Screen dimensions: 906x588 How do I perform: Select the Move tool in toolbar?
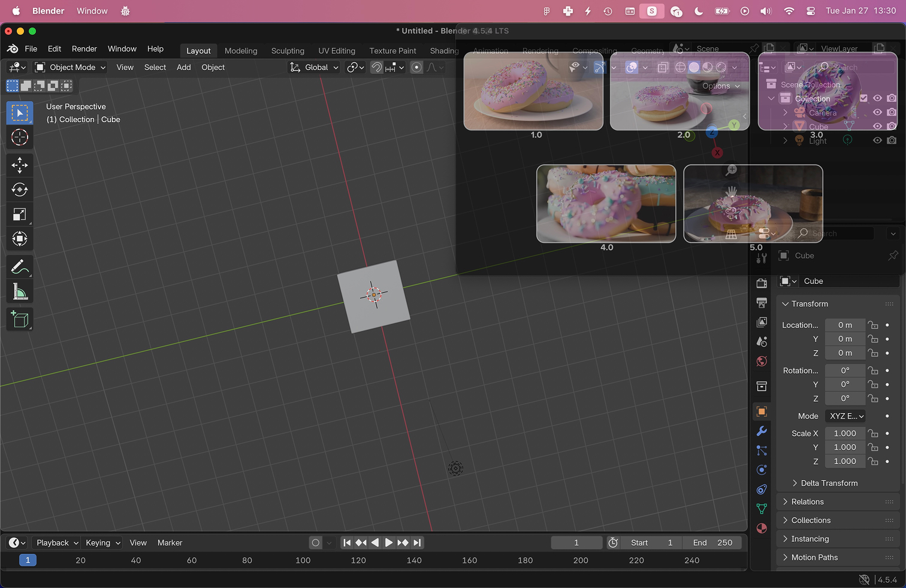pyautogui.click(x=20, y=165)
